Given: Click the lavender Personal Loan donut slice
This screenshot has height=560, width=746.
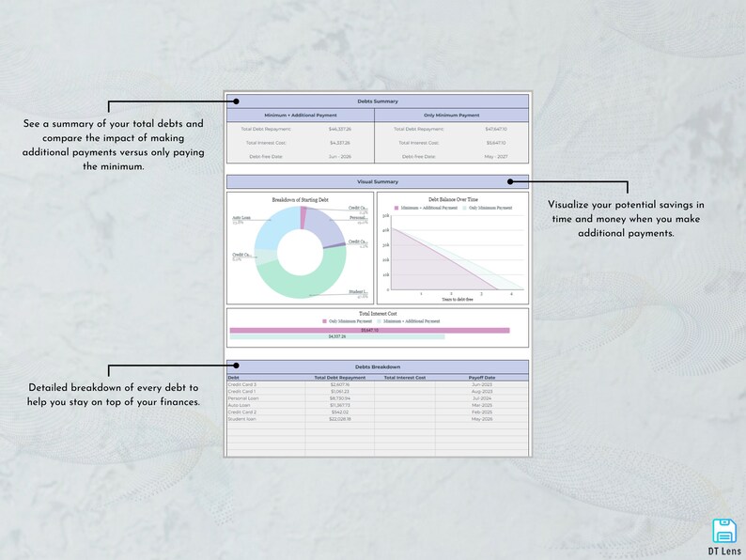Looking at the screenshot, I should point(326,226).
